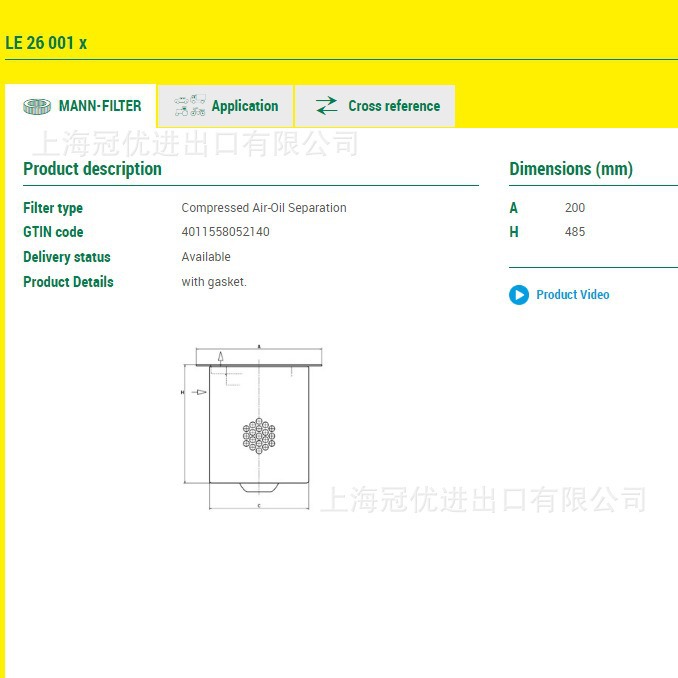Open the Cross reference tab
This screenshot has height=678, width=678.
(374, 106)
